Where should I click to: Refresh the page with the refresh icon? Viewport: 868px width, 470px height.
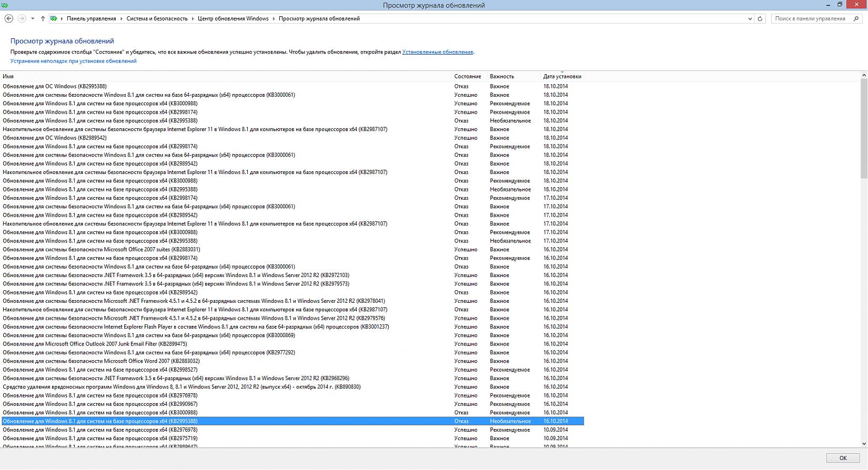tap(760, 18)
